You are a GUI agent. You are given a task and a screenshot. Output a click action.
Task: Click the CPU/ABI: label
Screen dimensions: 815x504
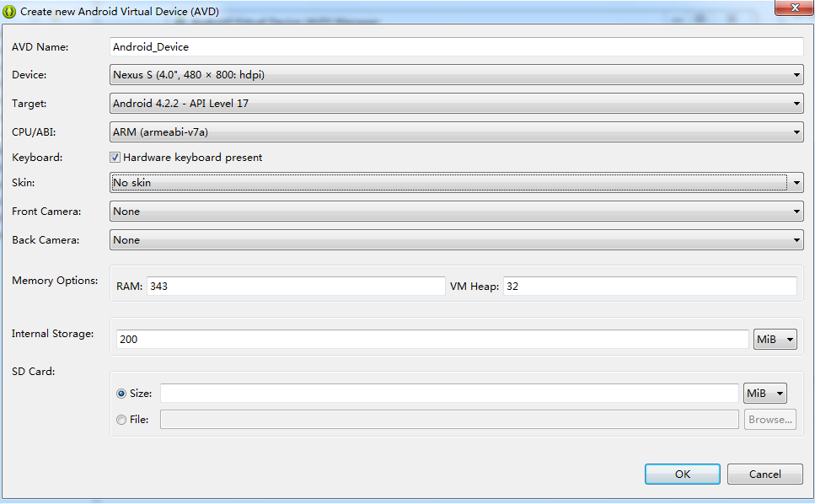coord(34,132)
